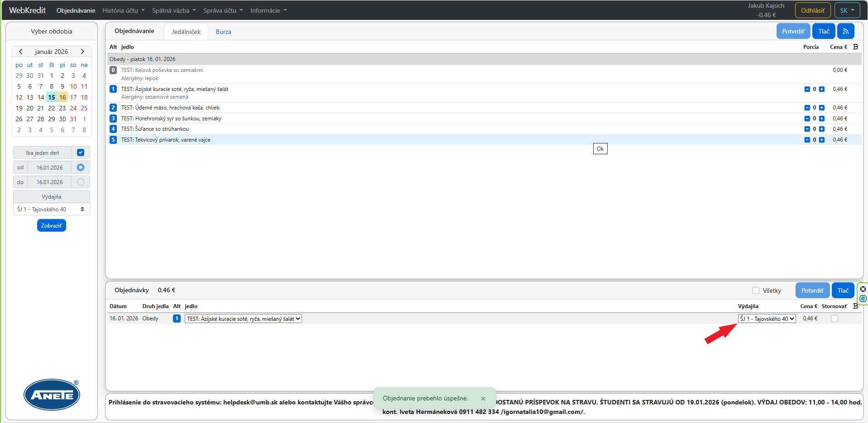This screenshot has width=868, height=423.
Task: Click the RSS feed icon button
Action: click(x=845, y=31)
